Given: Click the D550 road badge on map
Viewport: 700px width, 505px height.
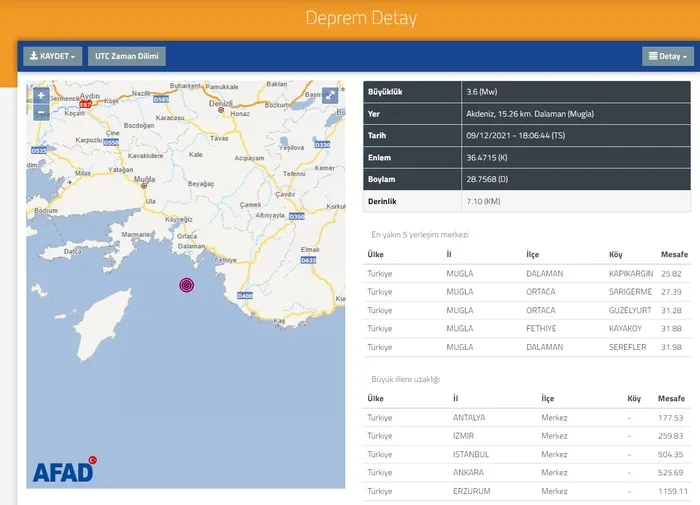Looking at the screenshot, I should click(x=111, y=142).
